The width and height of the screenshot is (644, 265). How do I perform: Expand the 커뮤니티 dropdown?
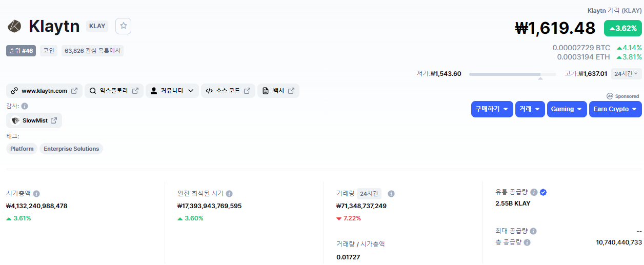[172, 91]
